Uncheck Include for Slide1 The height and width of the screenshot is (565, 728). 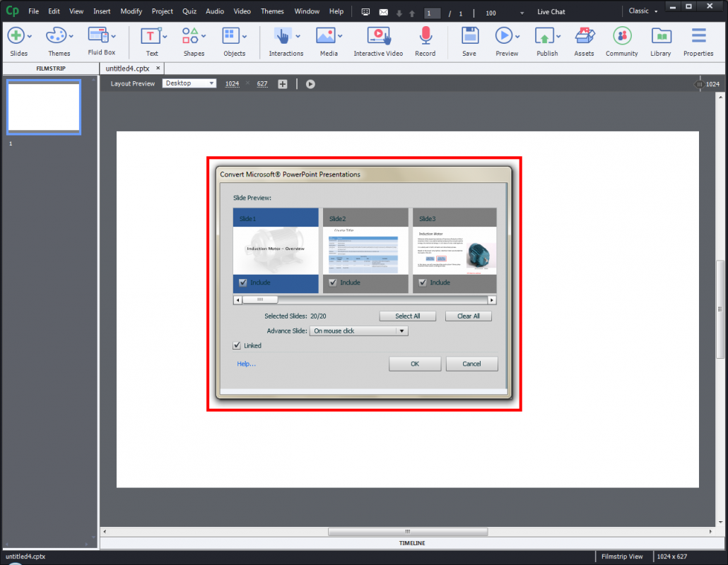(x=242, y=282)
